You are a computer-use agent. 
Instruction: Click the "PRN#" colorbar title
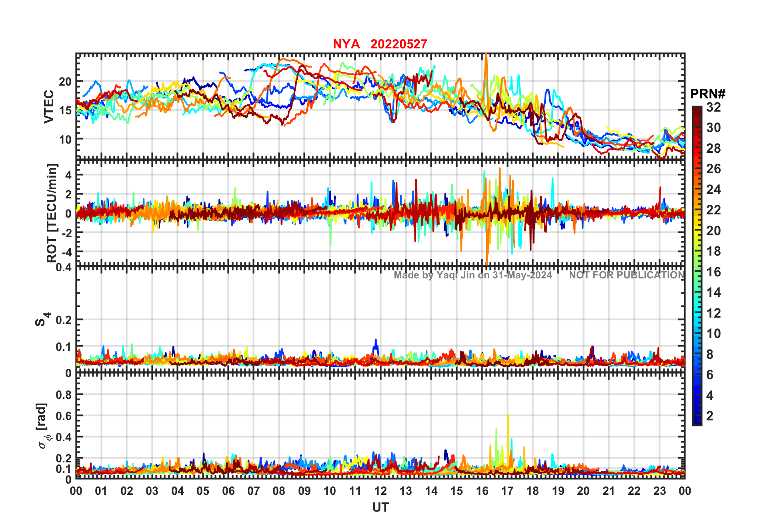tap(708, 94)
